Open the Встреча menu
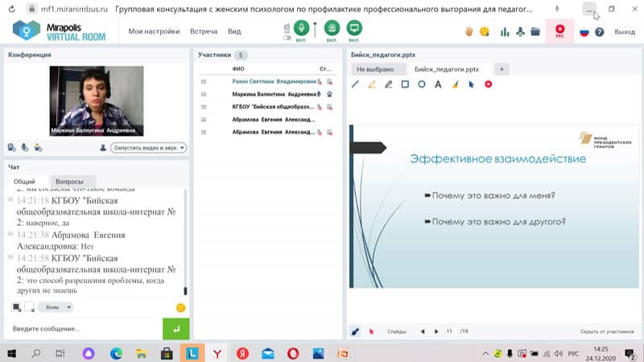Screen dimensions: 644x362 click(204, 31)
